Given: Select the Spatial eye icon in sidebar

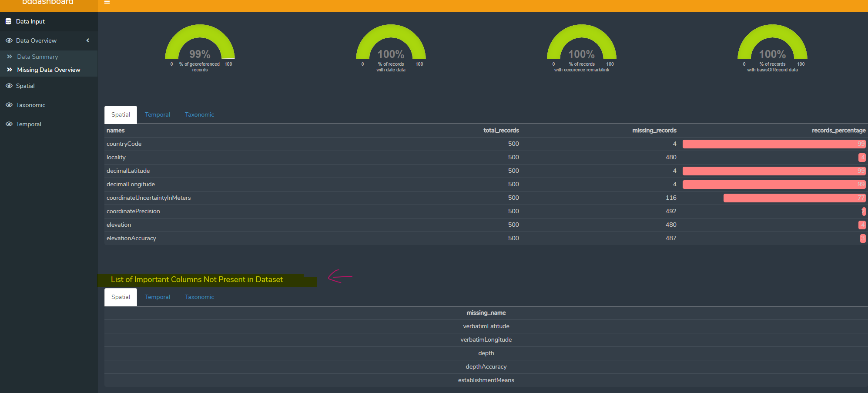Looking at the screenshot, I should pyautogui.click(x=9, y=86).
